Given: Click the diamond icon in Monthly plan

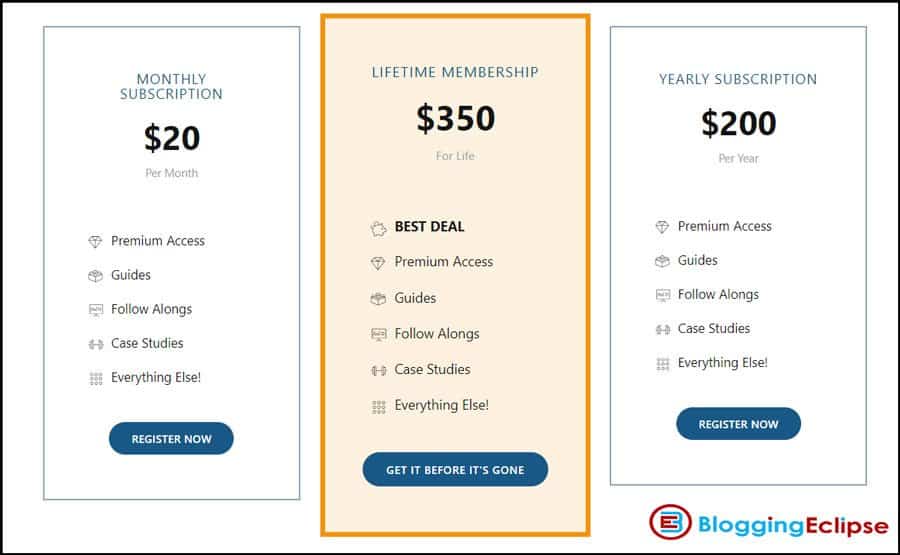Looking at the screenshot, I should click(95, 242).
